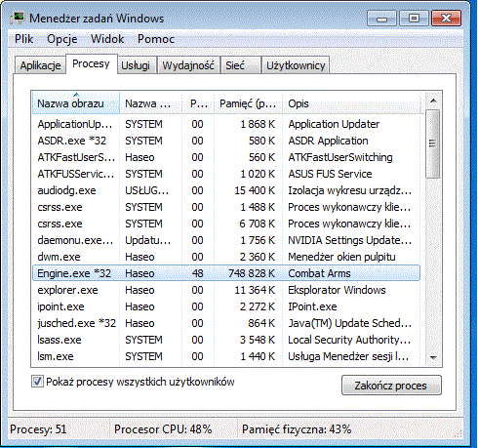478x448 pixels.
Task: Sort by the CPU 'P...' column header
Action: click(x=198, y=103)
